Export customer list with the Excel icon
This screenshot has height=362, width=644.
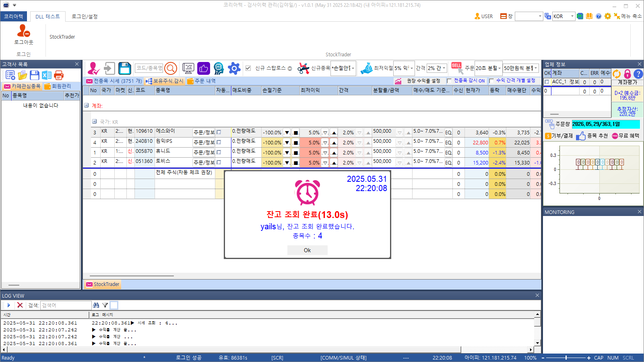[x=47, y=75]
